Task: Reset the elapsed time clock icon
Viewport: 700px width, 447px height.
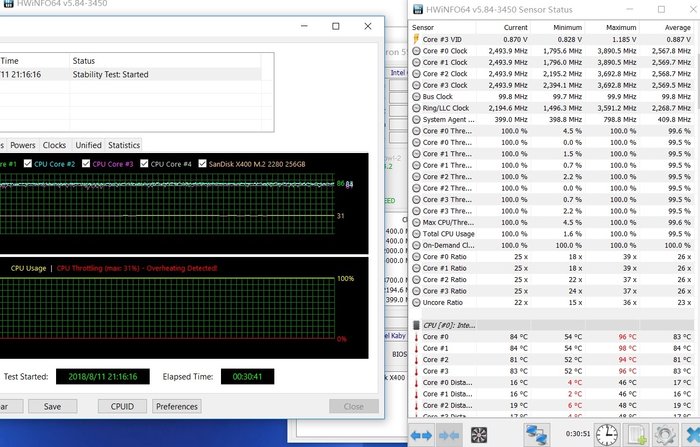Action: pos(606,435)
